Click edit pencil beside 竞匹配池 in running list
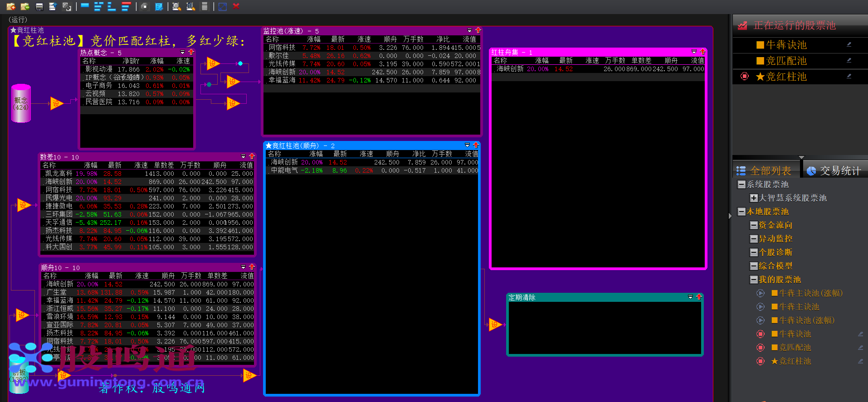 pyautogui.click(x=848, y=60)
